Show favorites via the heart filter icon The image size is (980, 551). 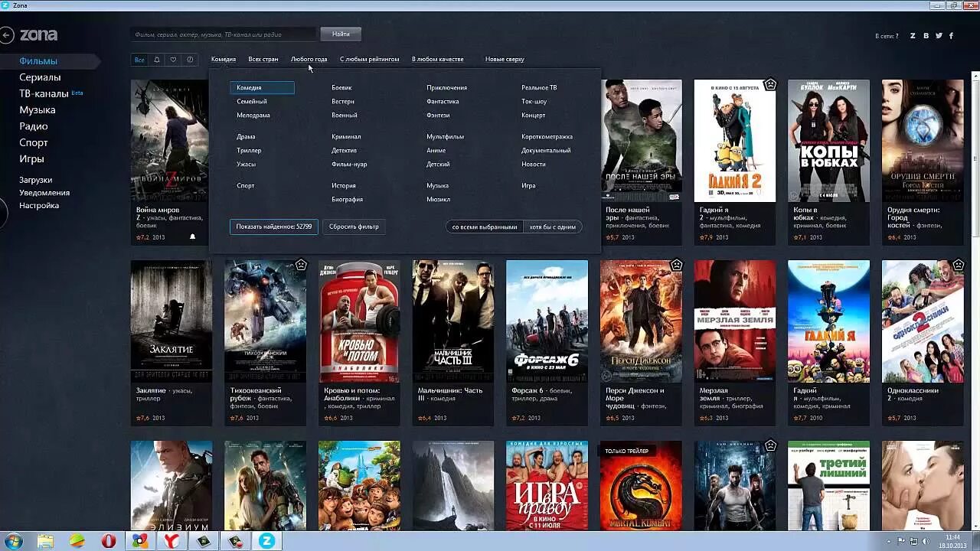[x=173, y=59]
